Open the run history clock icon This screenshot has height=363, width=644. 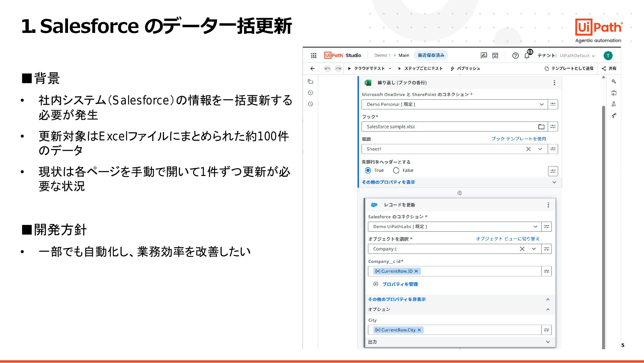click(x=311, y=104)
